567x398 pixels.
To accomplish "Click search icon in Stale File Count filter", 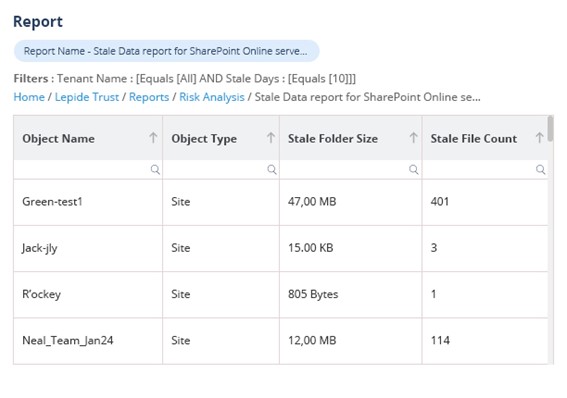I will coord(541,170).
